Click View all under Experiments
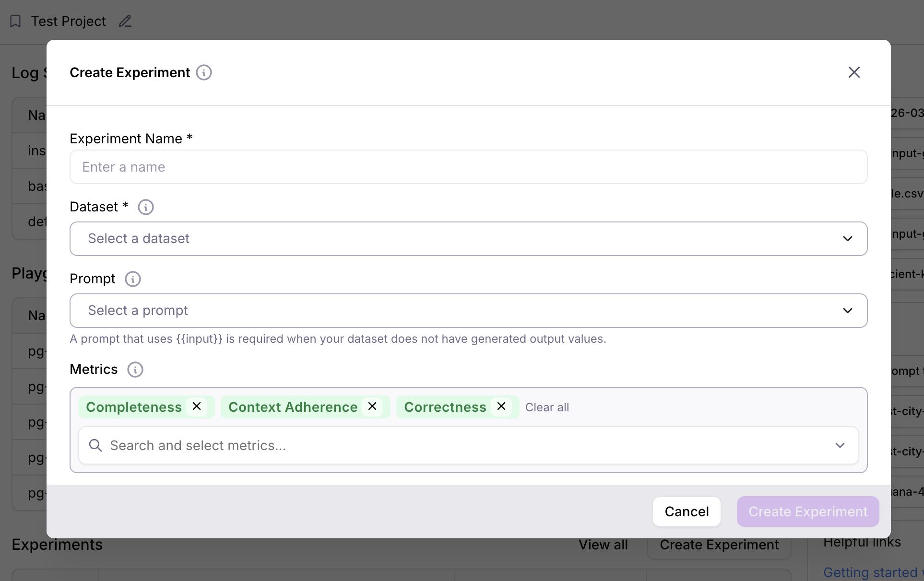 click(x=603, y=545)
